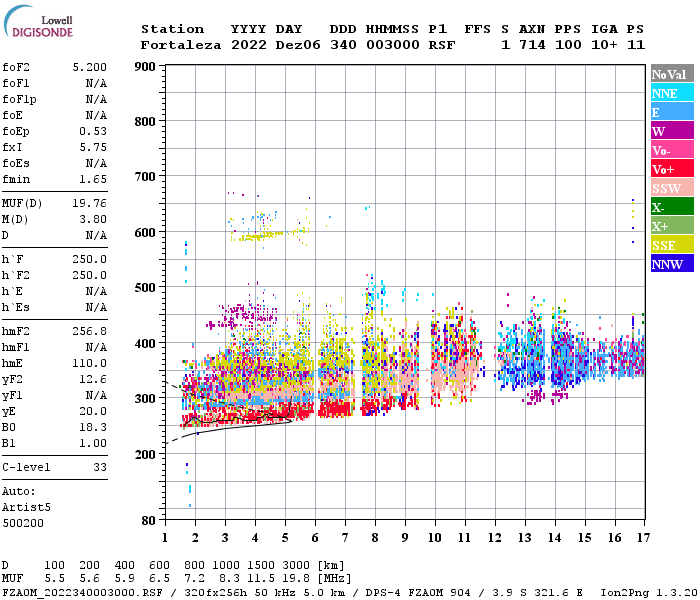Click the foF1 N/A value

[96, 83]
